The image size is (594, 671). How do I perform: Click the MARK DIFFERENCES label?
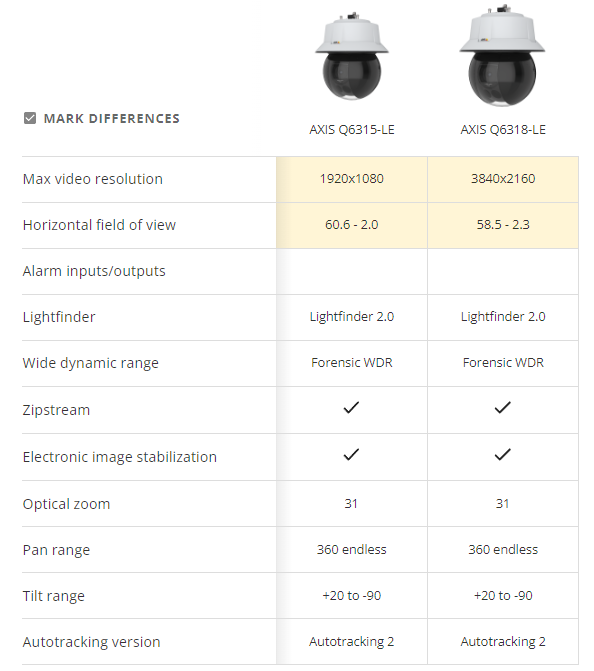(x=112, y=119)
